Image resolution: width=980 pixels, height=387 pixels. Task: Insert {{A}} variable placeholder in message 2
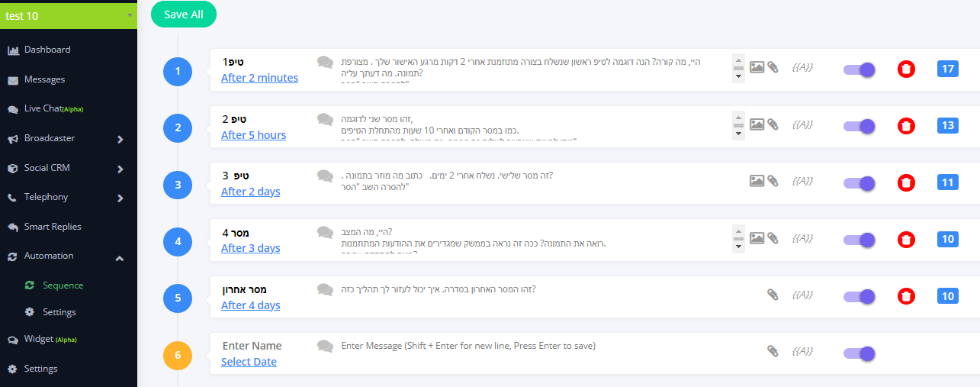(802, 124)
